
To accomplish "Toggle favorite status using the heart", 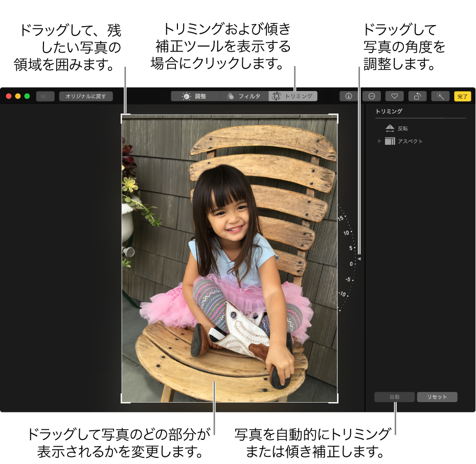I will (395, 96).
